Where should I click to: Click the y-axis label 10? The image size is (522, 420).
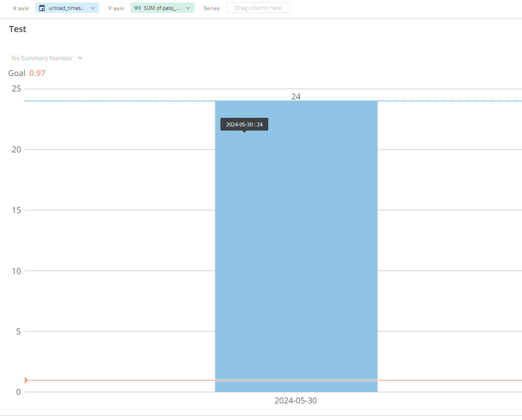(16, 271)
